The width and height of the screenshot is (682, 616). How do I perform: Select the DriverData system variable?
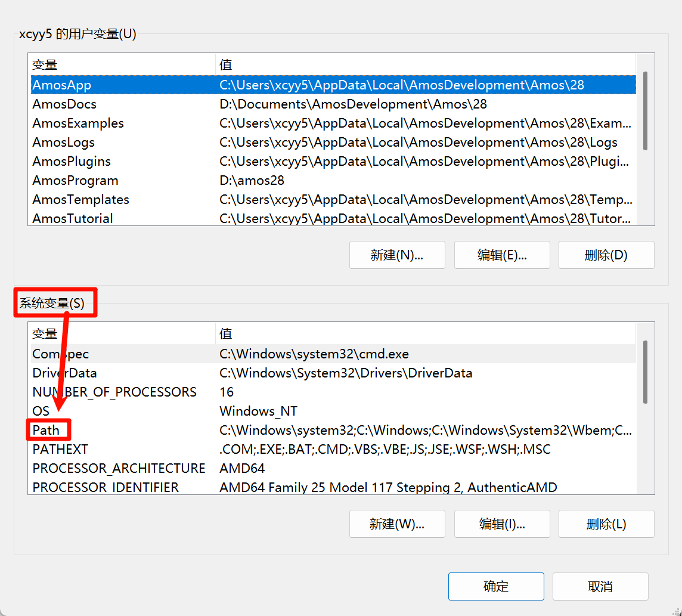click(x=64, y=373)
